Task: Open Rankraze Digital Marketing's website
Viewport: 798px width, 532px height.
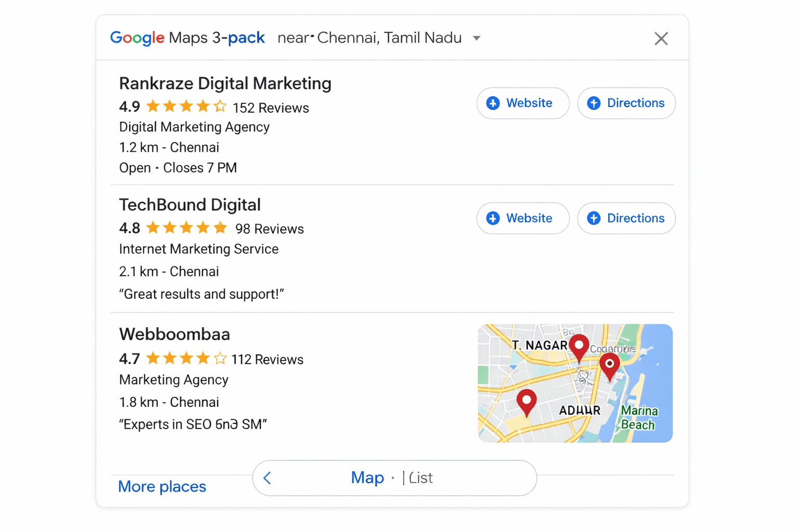Action: coord(523,103)
